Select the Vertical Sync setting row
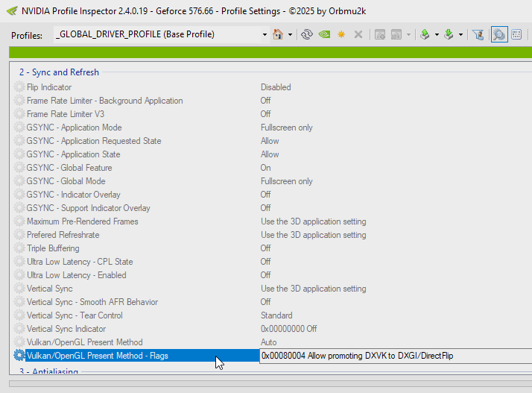 click(x=50, y=289)
